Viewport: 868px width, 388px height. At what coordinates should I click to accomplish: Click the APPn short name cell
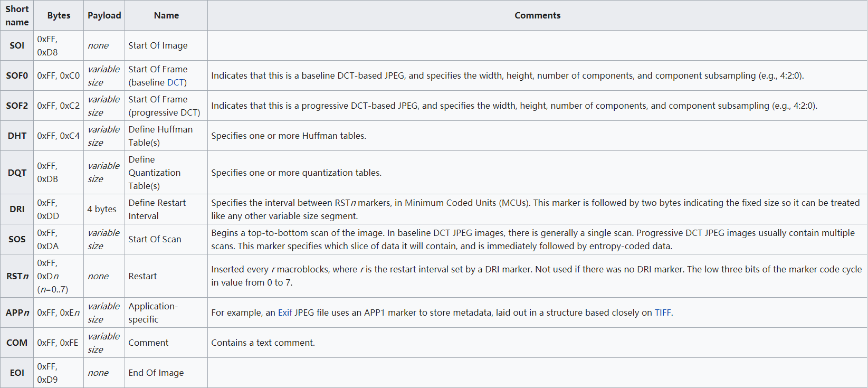pyautogui.click(x=17, y=313)
